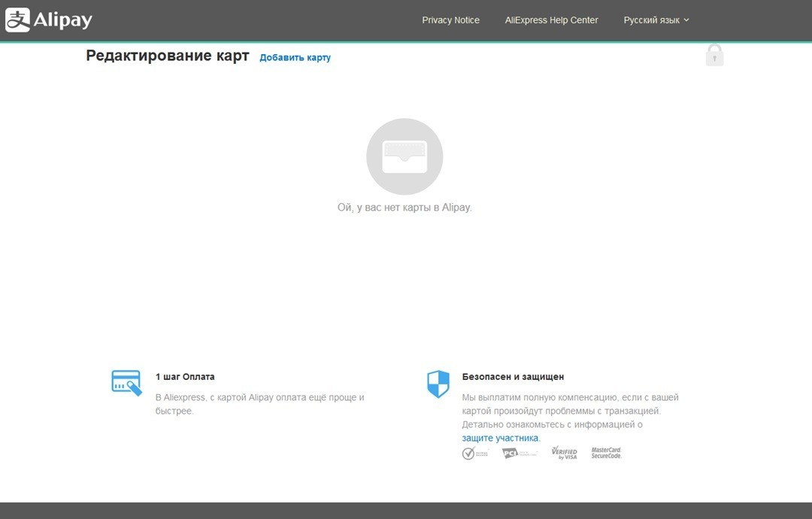Click the checkmark security badge logo

click(475, 454)
